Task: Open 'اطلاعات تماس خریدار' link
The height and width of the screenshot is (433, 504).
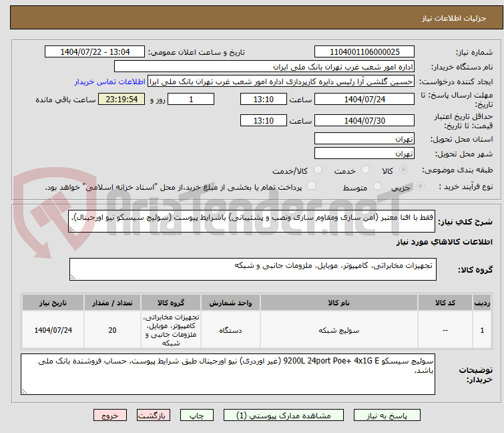Action: point(110,82)
